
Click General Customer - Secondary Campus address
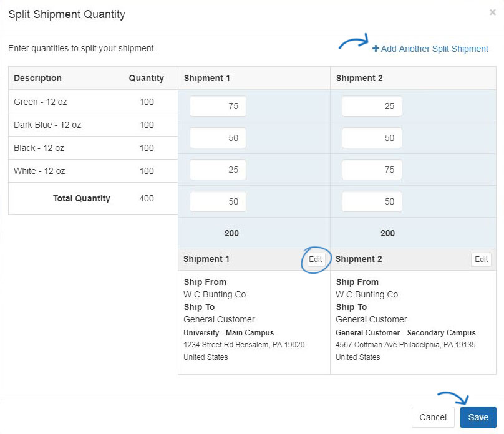click(x=405, y=333)
